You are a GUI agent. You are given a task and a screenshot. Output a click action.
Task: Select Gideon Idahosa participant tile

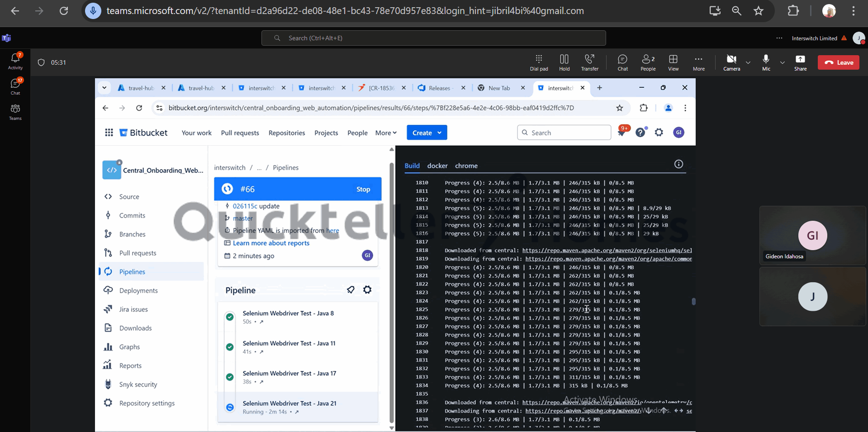(x=812, y=235)
